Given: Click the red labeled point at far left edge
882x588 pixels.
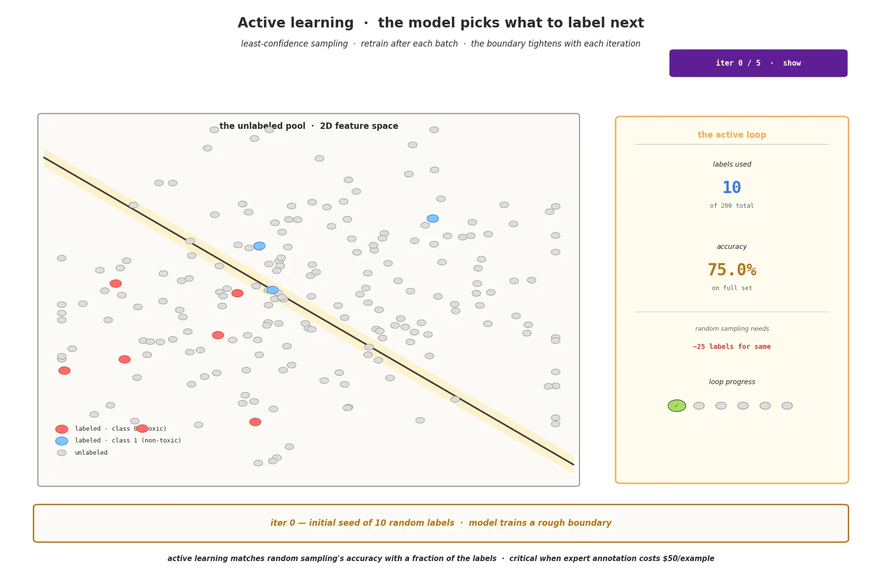Looking at the screenshot, I should click(x=64, y=370).
